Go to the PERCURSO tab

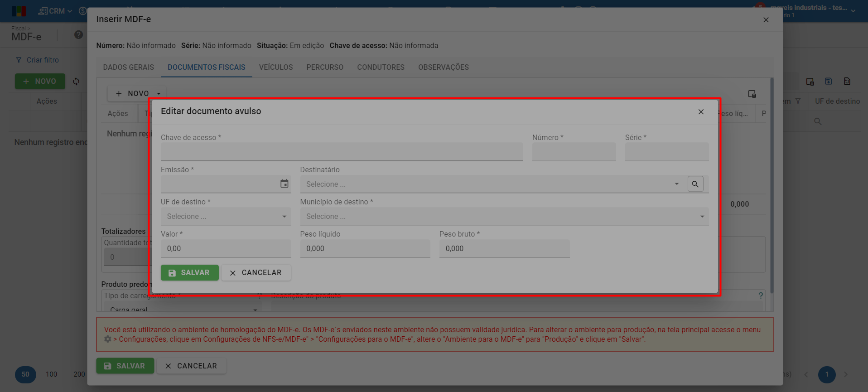pos(325,67)
